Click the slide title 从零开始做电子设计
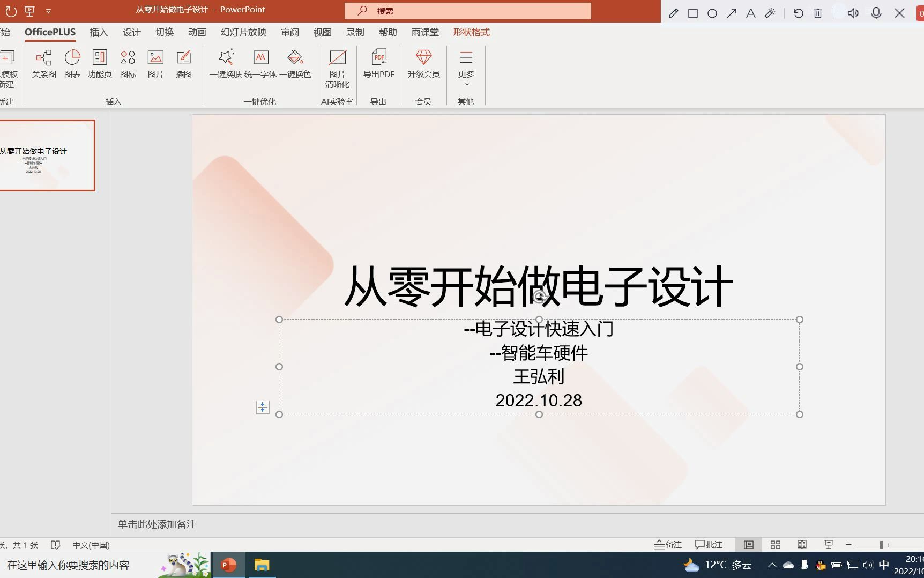This screenshot has height=578, width=924. [539, 286]
